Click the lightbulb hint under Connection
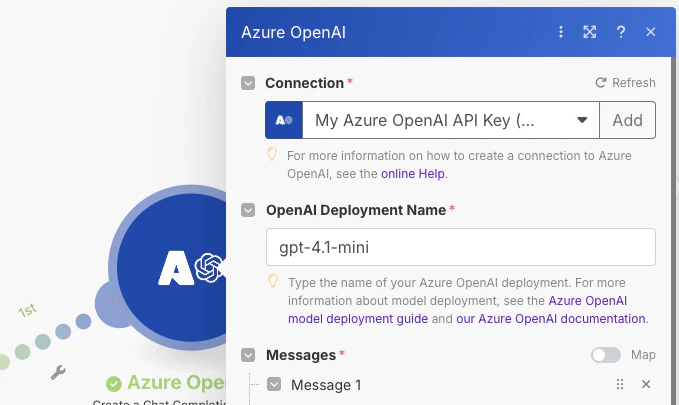Screen dimensions: 679x405 click(x=272, y=154)
